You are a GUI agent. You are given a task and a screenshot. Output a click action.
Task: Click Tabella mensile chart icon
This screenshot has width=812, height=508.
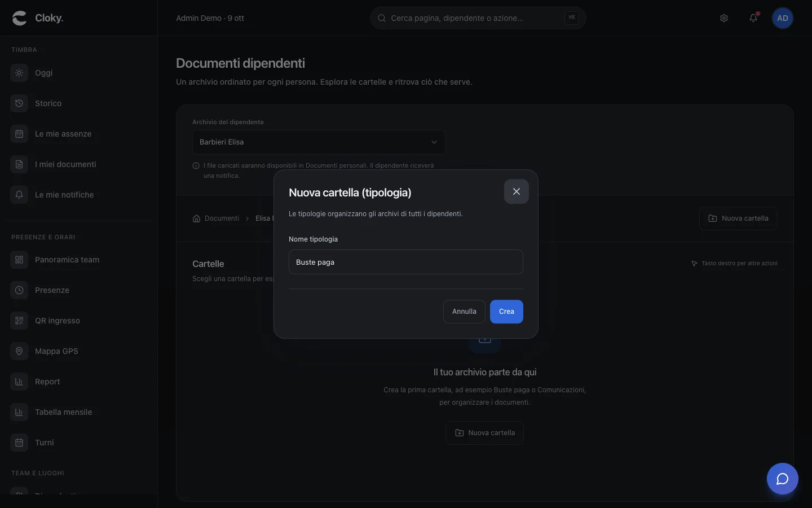point(19,412)
